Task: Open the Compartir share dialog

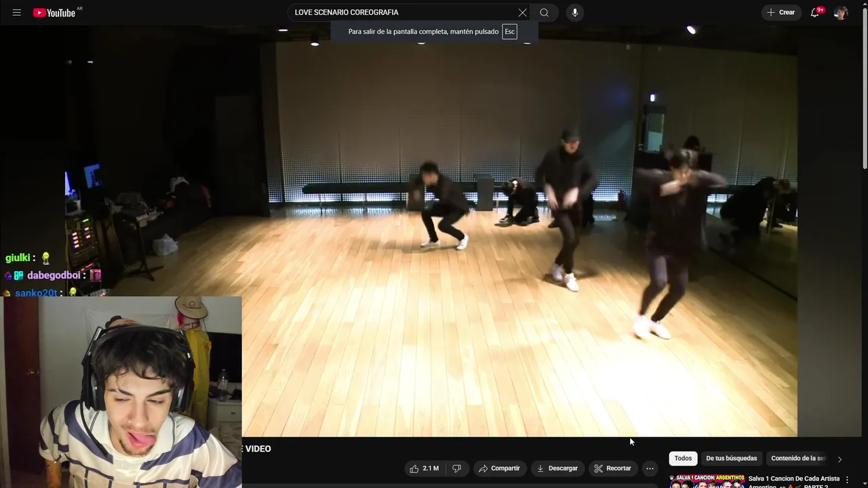Action: pos(499,468)
